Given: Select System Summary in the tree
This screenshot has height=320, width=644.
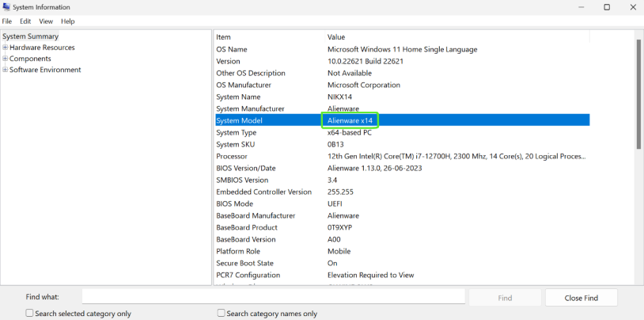Looking at the screenshot, I should (x=31, y=36).
